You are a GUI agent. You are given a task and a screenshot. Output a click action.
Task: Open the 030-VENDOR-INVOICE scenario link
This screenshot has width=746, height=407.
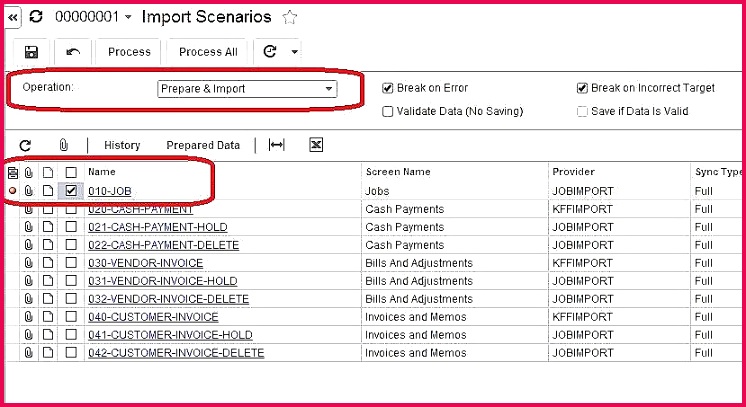coord(145,263)
